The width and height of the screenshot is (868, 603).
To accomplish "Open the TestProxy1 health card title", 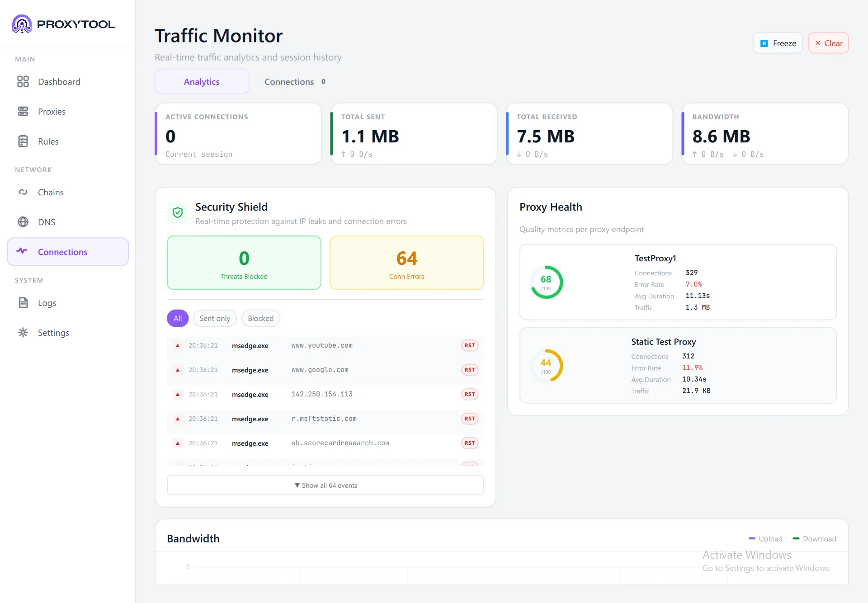I will pos(655,259).
